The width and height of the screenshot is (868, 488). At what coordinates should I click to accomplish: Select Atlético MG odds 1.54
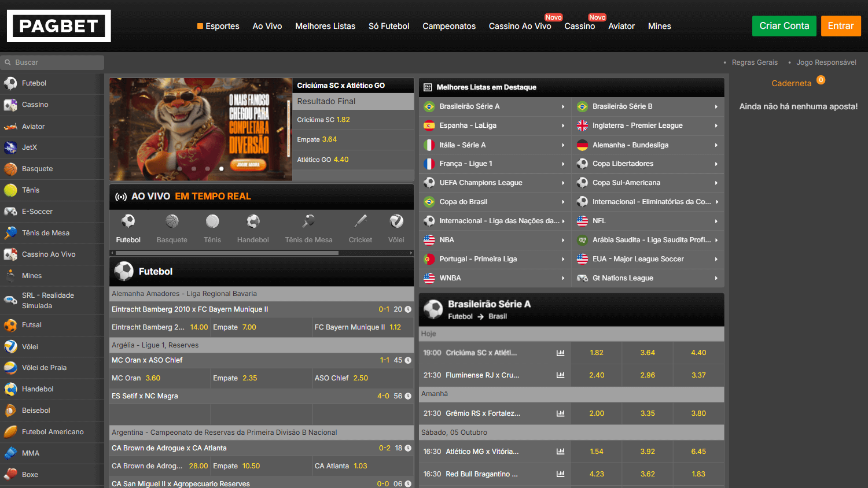(597, 452)
